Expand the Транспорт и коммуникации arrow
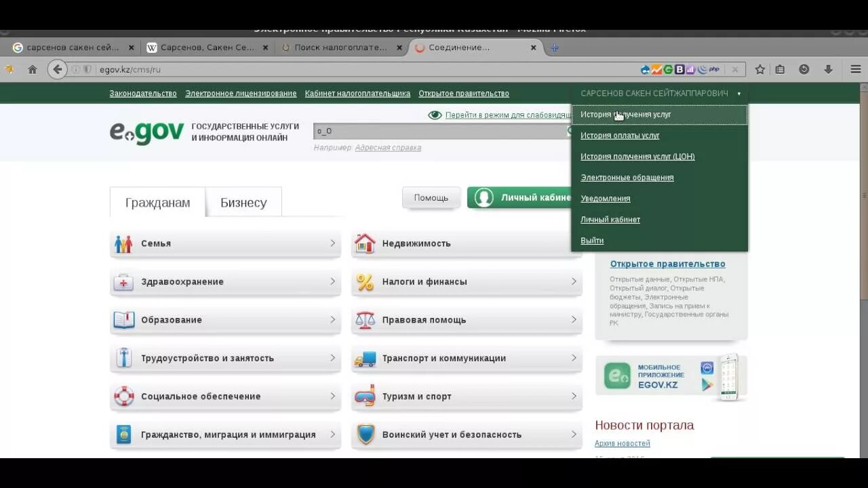 coord(574,358)
